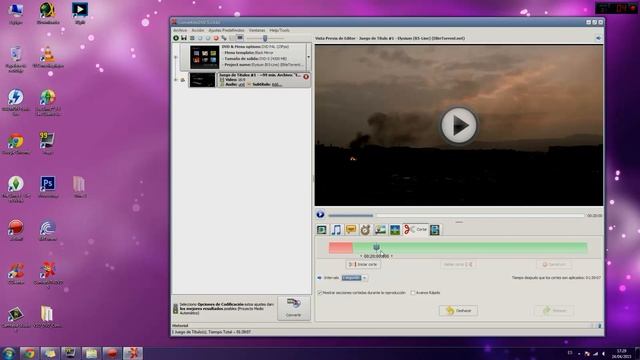This screenshot has height=360, width=640.
Task: Enable the Avance Rápido checkbox
Action: pos(413,293)
